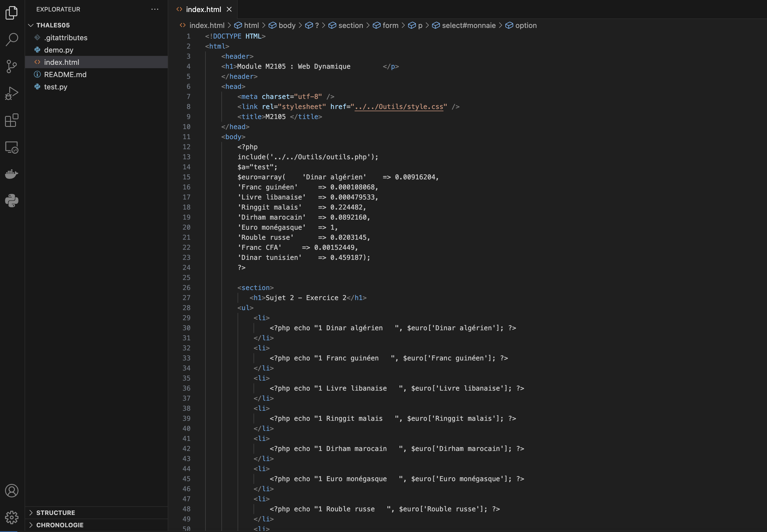
Task: Open the Remote Explorer icon
Action: tap(12, 147)
